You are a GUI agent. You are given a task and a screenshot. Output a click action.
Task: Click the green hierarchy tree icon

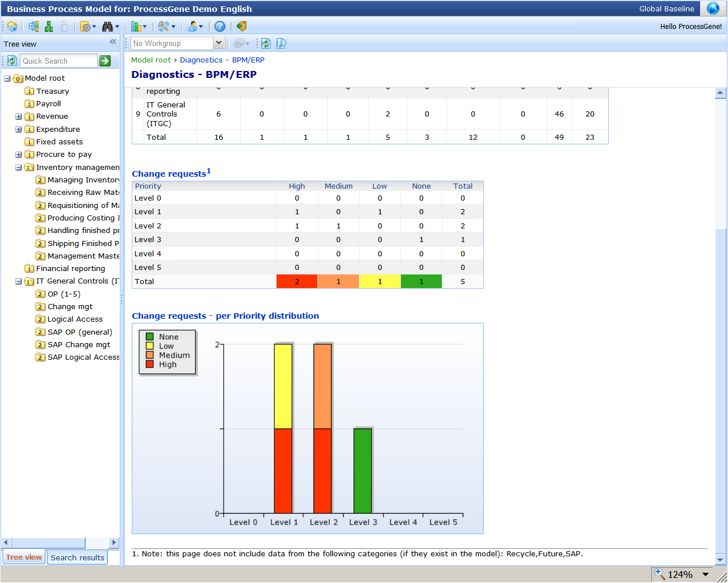click(49, 27)
